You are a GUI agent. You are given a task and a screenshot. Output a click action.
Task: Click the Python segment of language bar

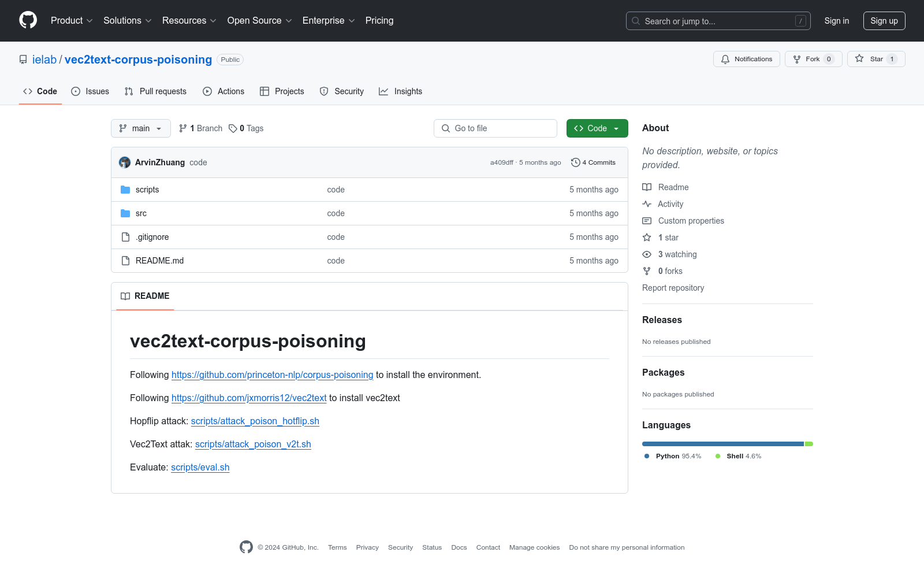pyautogui.click(x=723, y=444)
